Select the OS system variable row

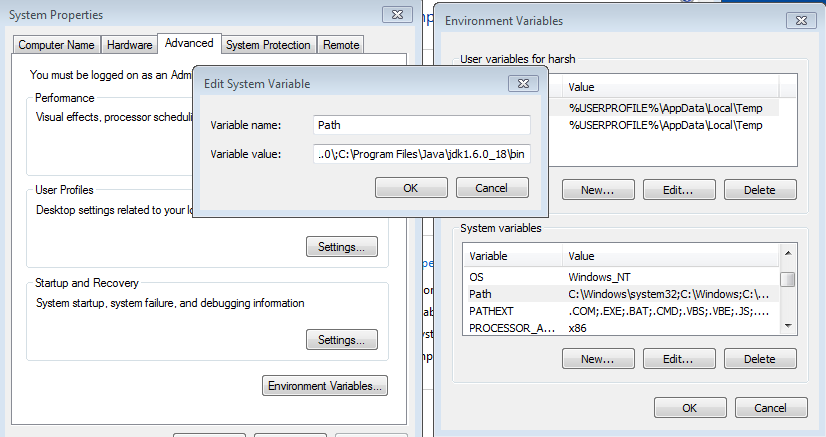click(621, 277)
